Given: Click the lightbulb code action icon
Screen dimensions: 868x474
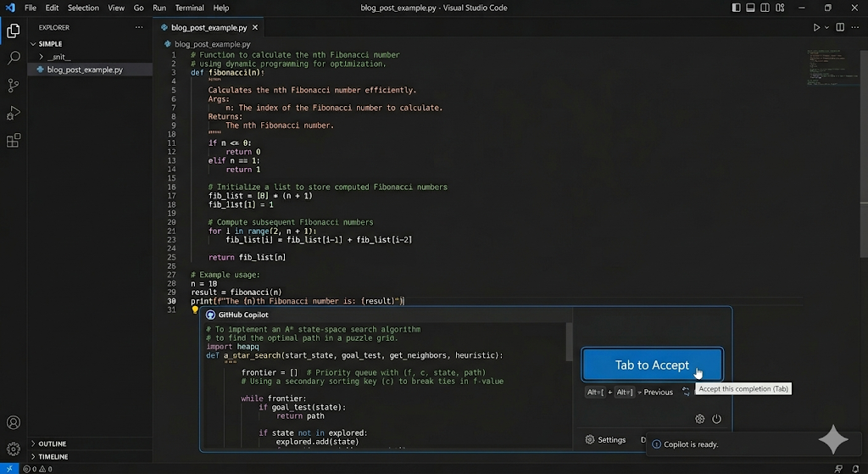Looking at the screenshot, I should click(195, 310).
